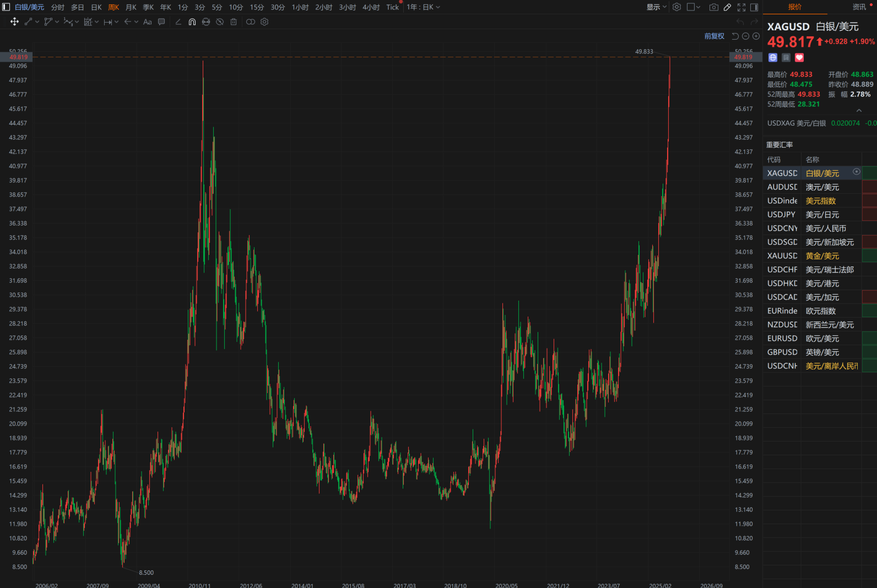Viewport: 877px width, 588px height.
Task: Click the 前复权 adjustment link
Action: pos(714,36)
